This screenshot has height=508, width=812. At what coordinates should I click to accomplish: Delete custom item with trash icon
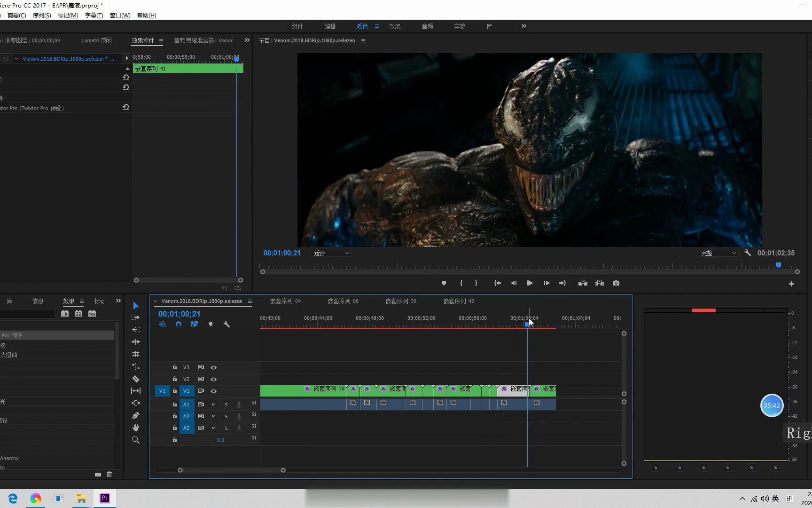tap(109, 474)
